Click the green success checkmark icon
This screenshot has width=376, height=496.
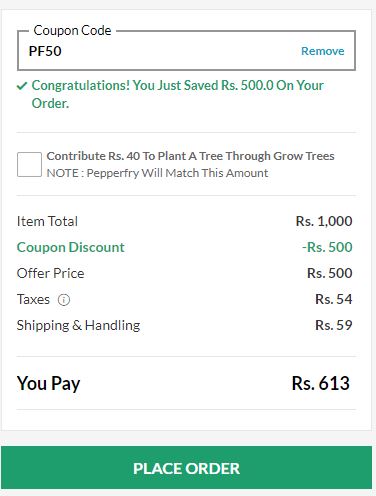coord(22,86)
